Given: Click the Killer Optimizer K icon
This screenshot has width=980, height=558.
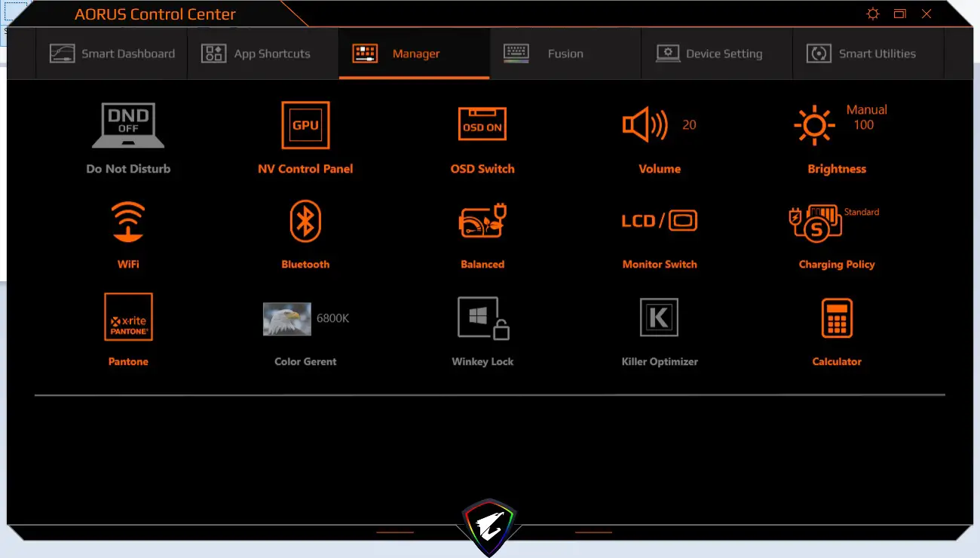Looking at the screenshot, I should 659,317.
